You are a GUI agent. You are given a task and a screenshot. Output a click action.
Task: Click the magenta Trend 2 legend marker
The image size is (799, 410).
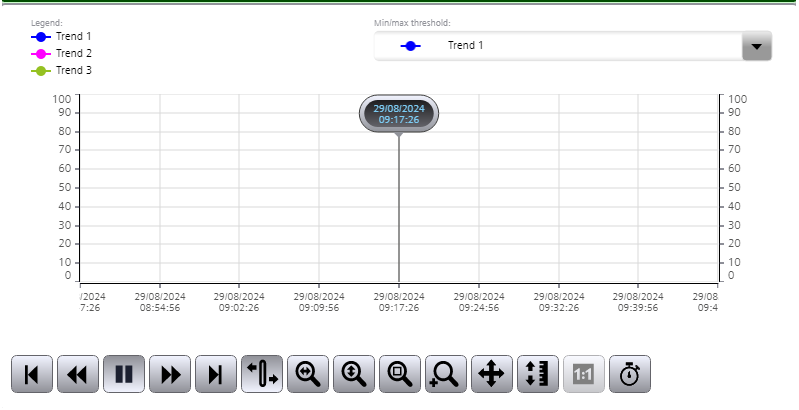[x=41, y=54]
